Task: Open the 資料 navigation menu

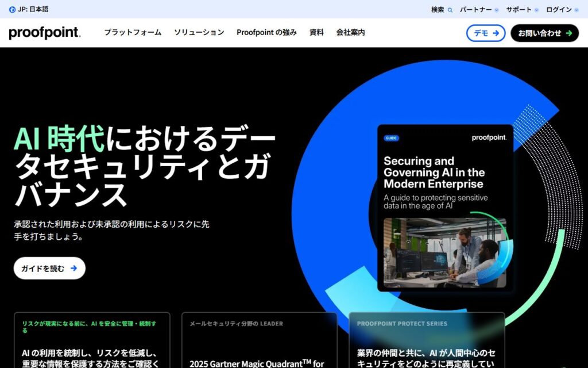Action: click(x=316, y=32)
